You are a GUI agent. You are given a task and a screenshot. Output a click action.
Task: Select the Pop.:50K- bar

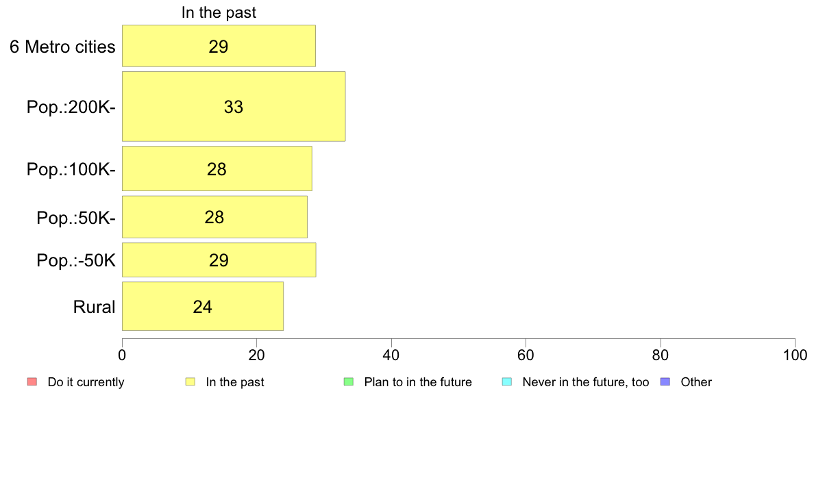214,217
